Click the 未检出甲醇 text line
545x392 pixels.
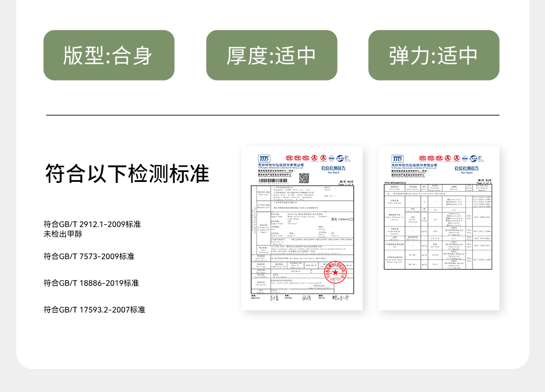click(64, 234)
